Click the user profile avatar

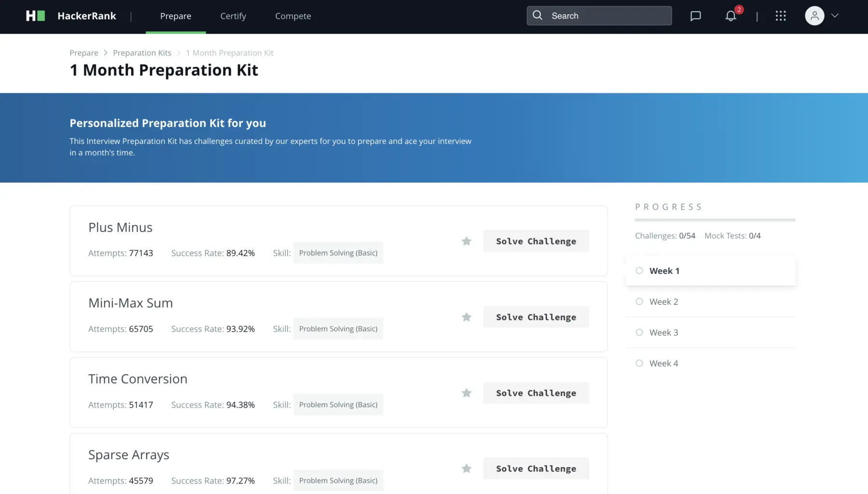814,16
